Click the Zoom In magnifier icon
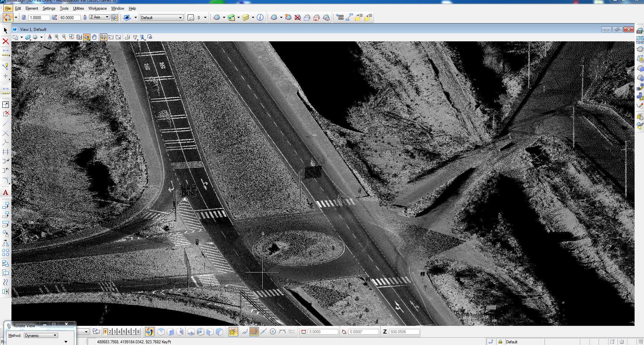The image size is (644, 345). (57, 37)
